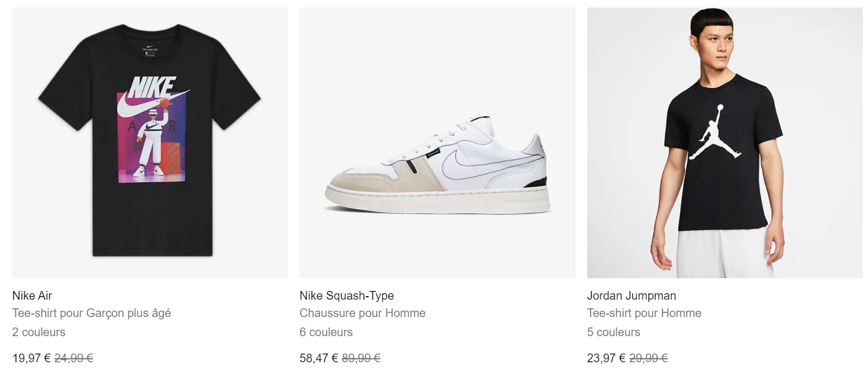Click the crossed-out 29,99 € original price

tap(649, 358)
